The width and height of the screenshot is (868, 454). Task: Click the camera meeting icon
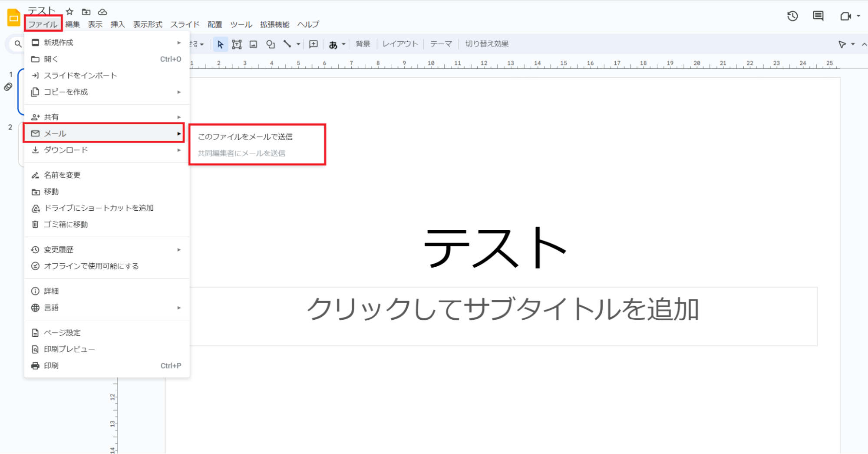click(845, 17)
